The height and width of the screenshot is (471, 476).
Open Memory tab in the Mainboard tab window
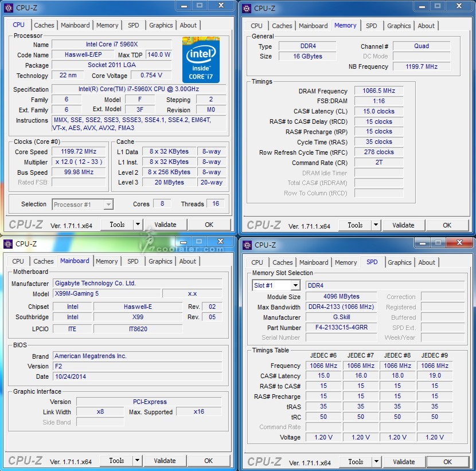tap(107, 261)
